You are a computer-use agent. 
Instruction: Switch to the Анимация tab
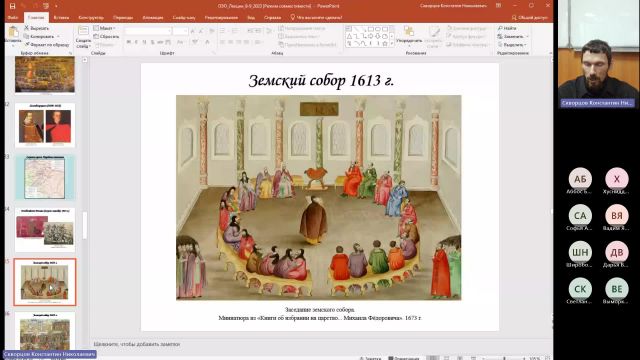(x=153, y=18)
